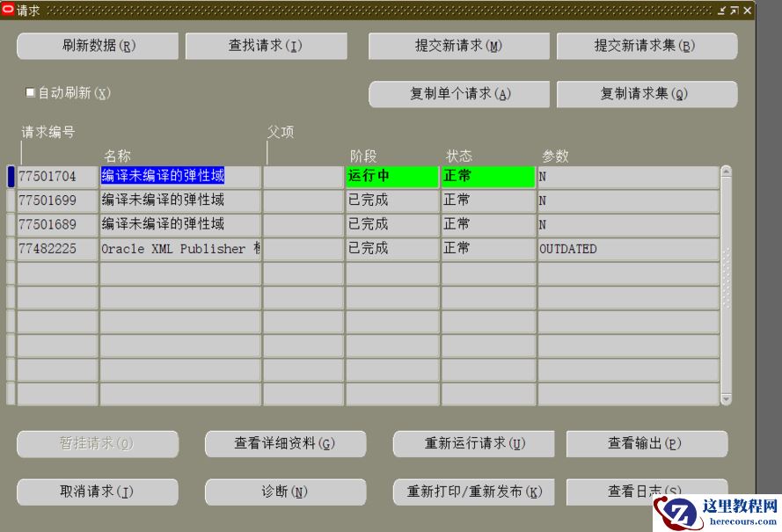Open 查看详细资料 for request details

285,444
